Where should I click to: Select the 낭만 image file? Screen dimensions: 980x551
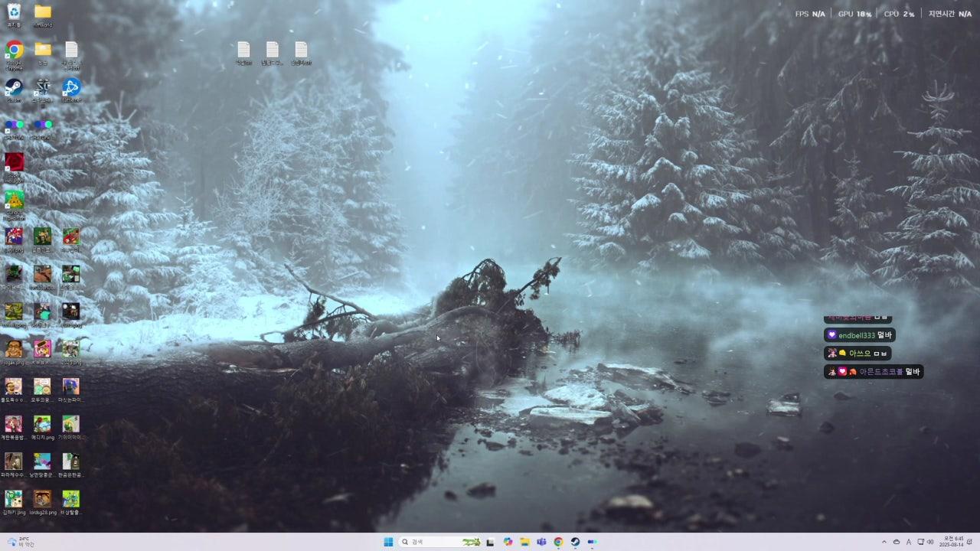click(43, 465)
